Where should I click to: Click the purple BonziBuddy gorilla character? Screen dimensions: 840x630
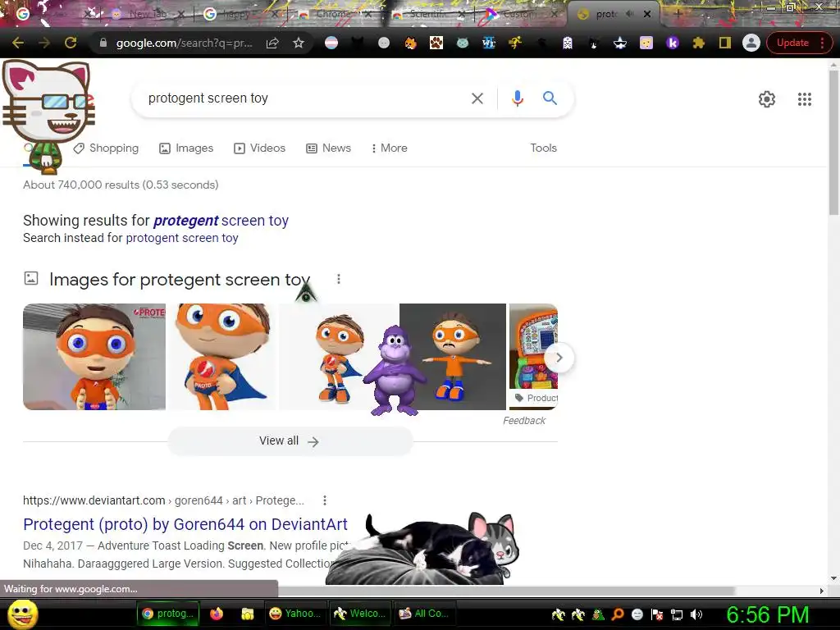395,371
